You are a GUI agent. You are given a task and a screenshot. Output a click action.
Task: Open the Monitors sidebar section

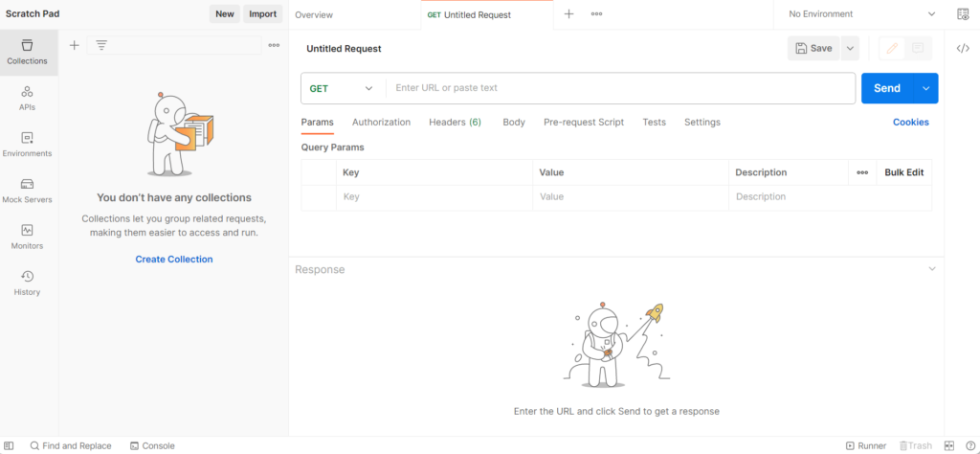pos(27,238)
